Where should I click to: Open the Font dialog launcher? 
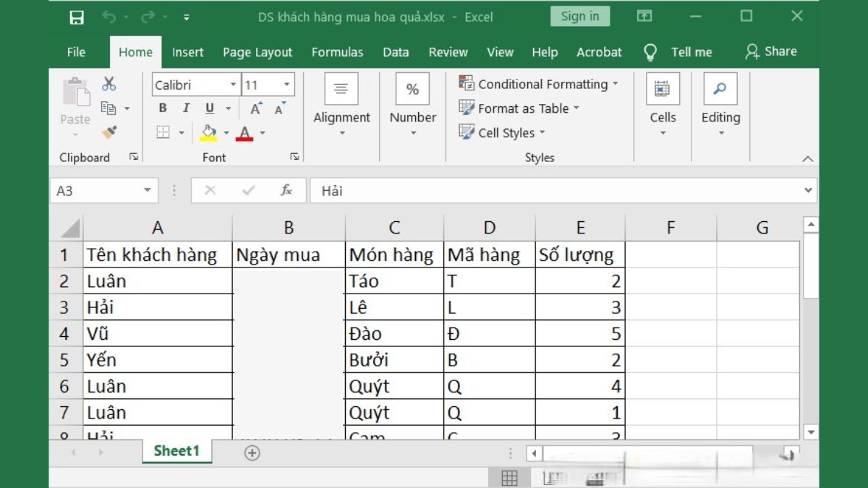pos(294,157)
